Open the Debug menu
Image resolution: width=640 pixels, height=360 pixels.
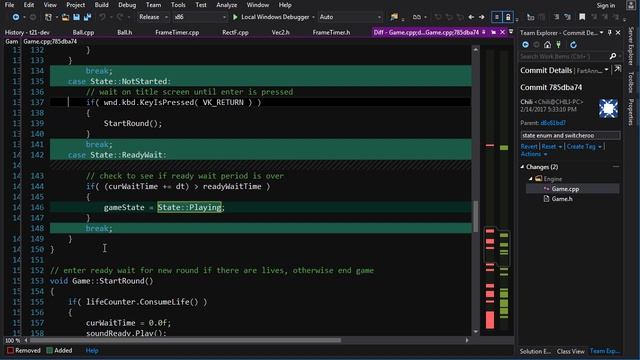coord(127,5)
